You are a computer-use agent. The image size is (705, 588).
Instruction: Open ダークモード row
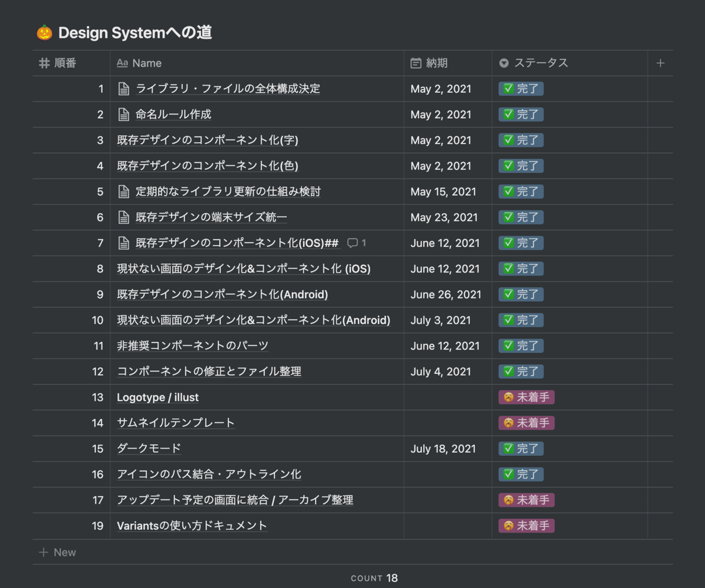coord(149,449)
